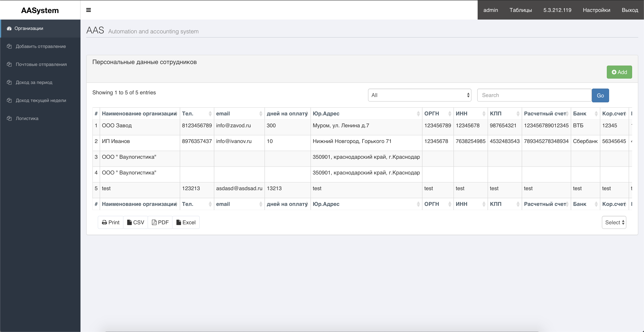
Task: Export table as CSV
Action: (136, 222)
